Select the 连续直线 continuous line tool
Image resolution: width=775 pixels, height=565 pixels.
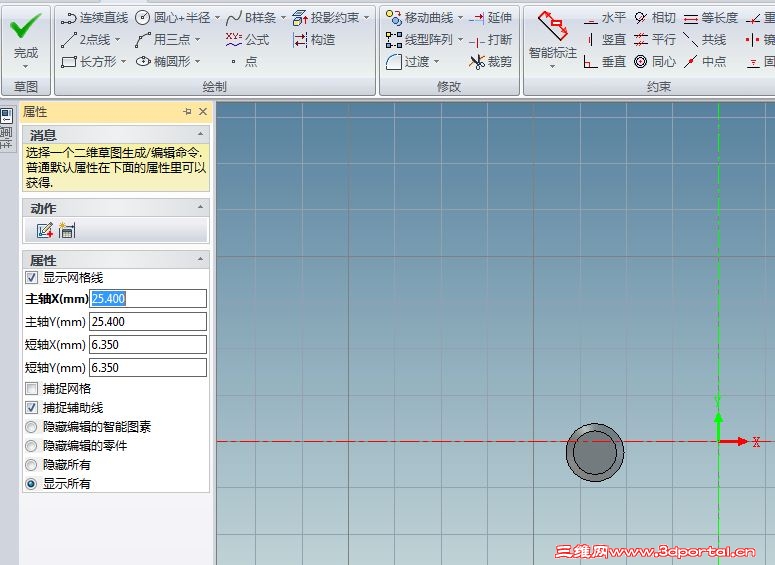[94, 18]
